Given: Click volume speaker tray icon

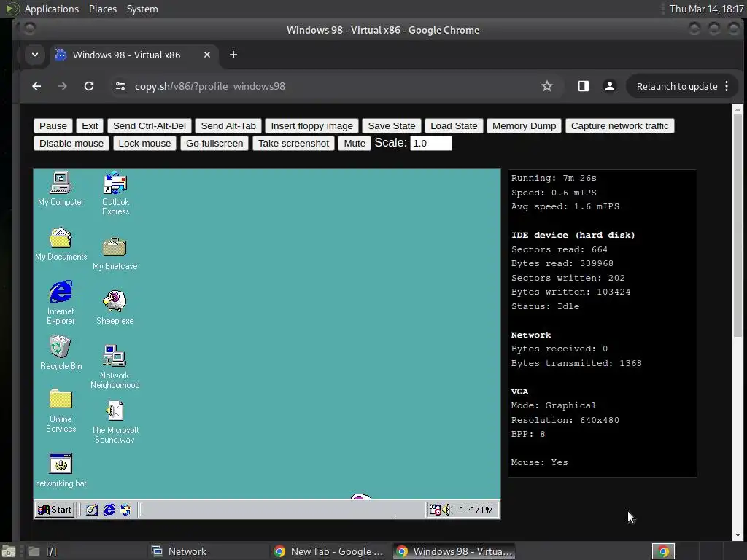Looking at the screenshot, I should [446, 510].
